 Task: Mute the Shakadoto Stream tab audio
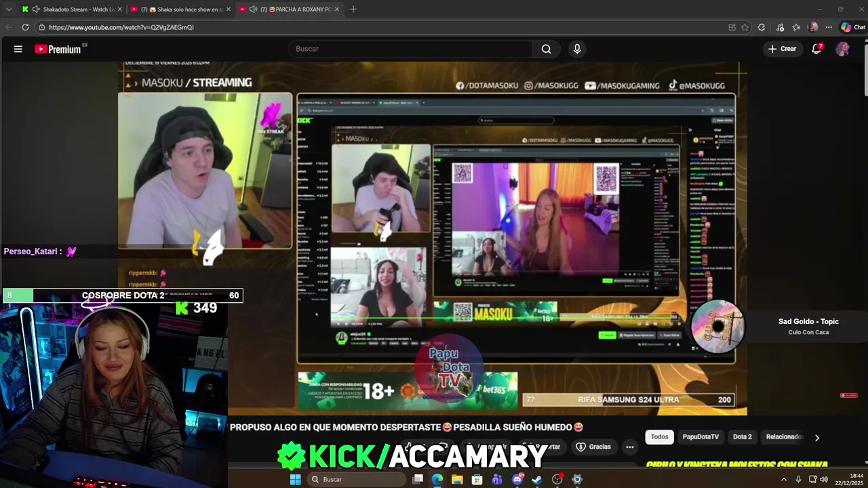(x=37, y=9)
